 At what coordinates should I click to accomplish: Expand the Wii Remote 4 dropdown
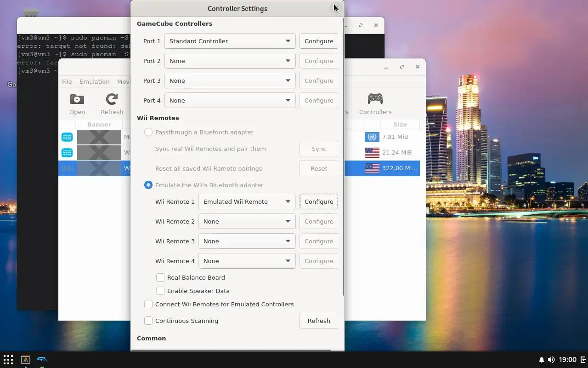247,261
